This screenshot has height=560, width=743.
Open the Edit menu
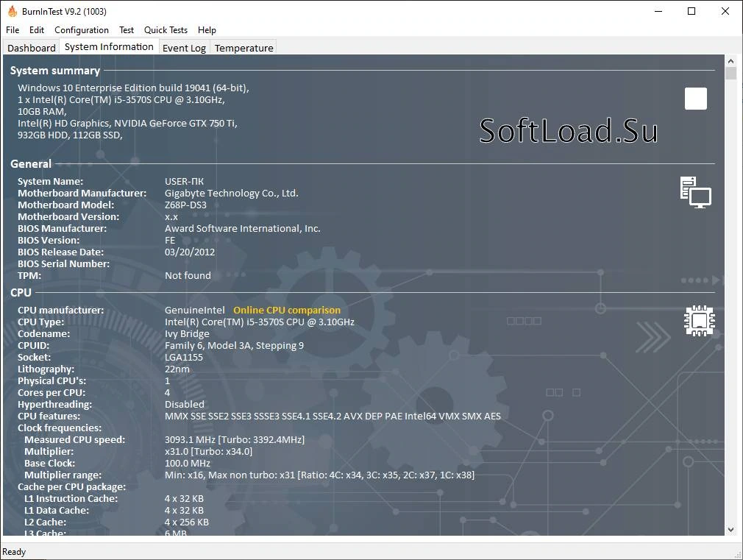[x=37, y=30]
